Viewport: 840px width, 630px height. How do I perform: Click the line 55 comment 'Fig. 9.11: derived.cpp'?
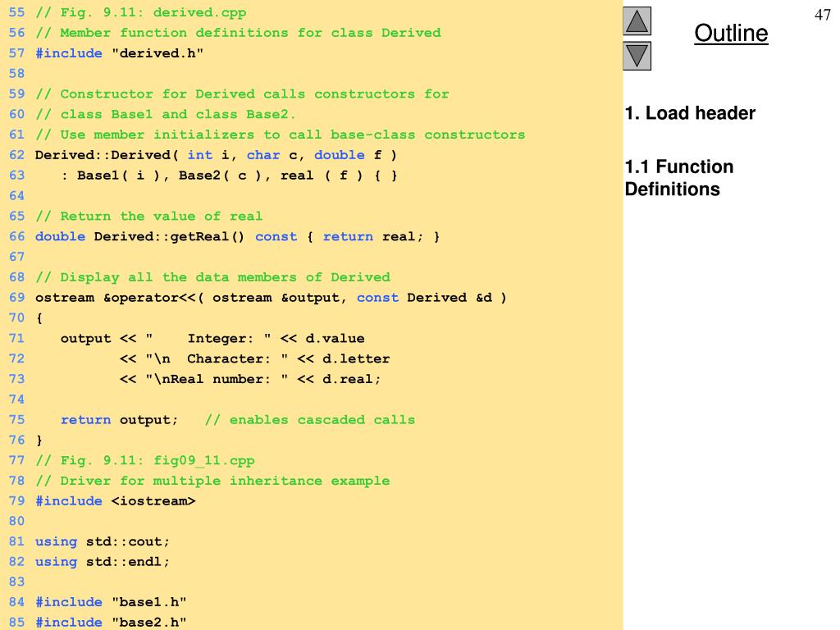141,12
